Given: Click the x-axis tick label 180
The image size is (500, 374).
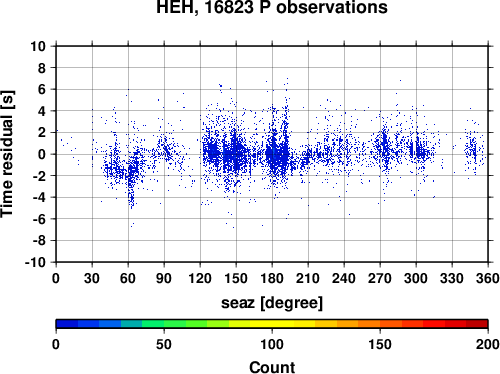Looking at the screenshot, I should [x=272, y=278].
